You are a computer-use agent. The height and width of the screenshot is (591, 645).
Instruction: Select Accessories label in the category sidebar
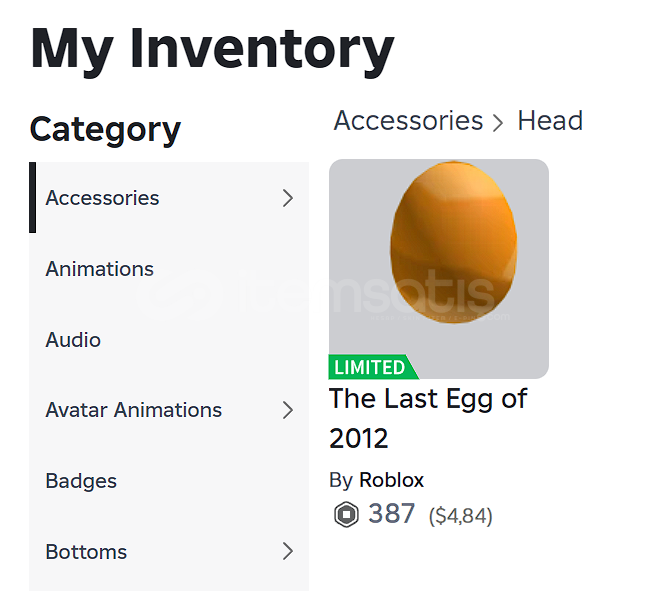click(x=102, y=198)
